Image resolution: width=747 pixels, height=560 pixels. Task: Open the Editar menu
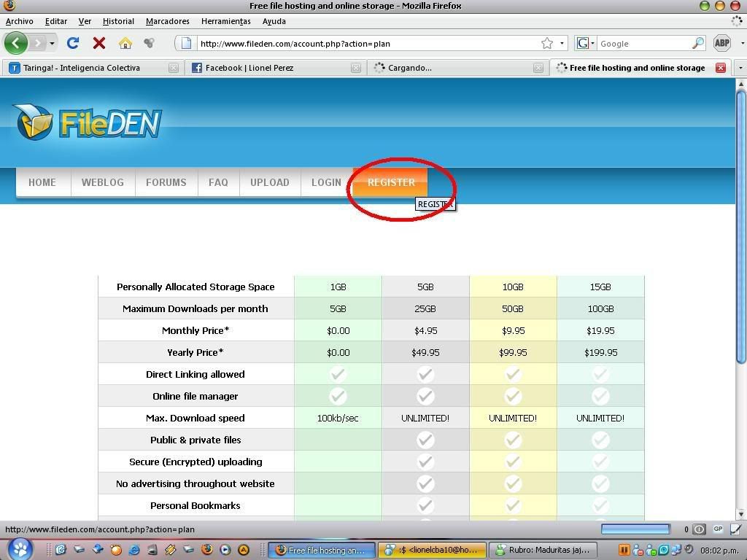tap(55, 21)
